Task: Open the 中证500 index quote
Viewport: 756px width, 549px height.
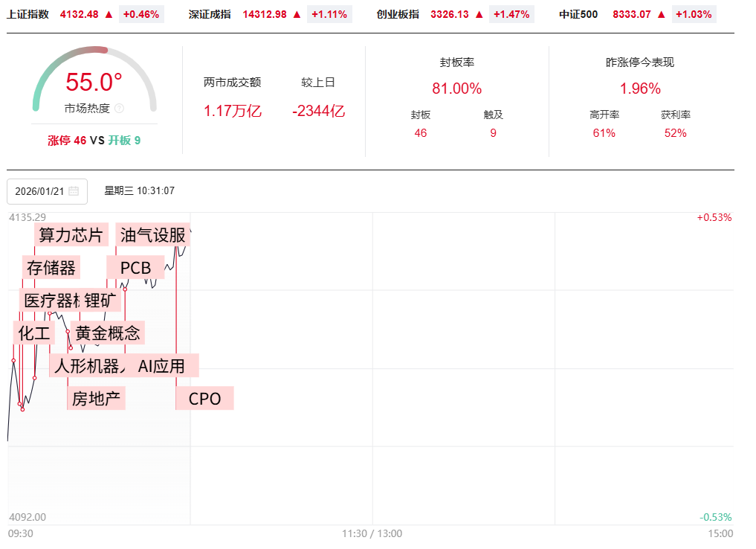Action: pos(578,14)
